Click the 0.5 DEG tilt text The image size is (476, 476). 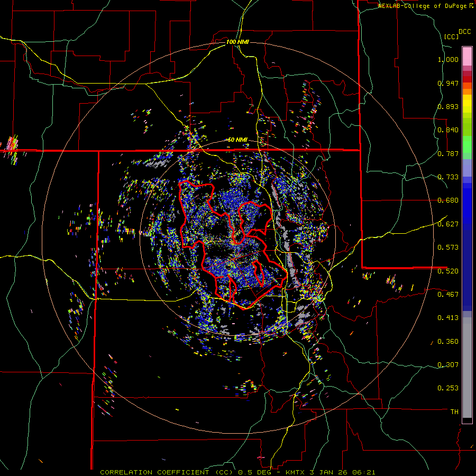255,472
